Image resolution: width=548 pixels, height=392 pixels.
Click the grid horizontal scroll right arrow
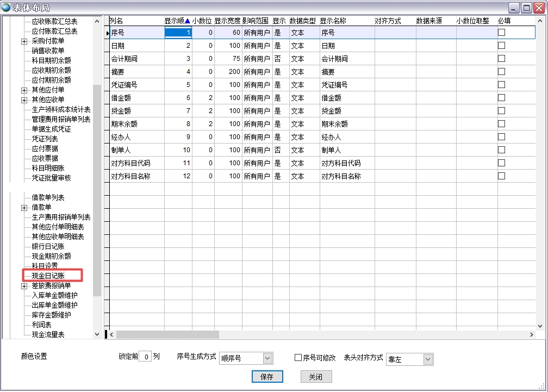click(532, 335)
